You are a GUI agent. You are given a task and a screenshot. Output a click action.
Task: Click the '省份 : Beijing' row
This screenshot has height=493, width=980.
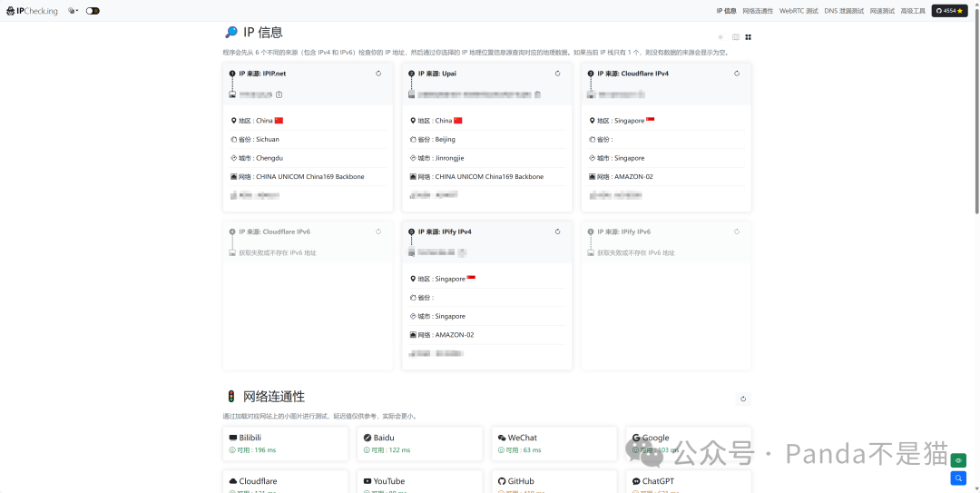pos(487,140)
